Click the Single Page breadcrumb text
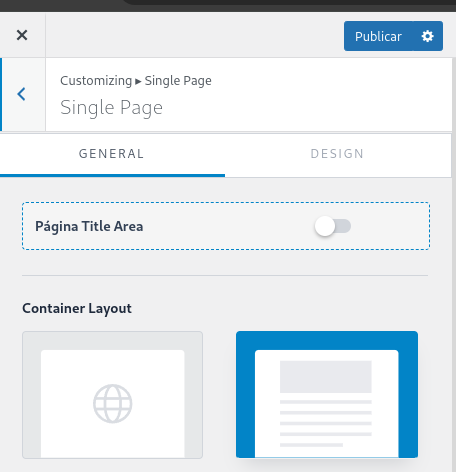456x472 pixels. click(178, 81)
